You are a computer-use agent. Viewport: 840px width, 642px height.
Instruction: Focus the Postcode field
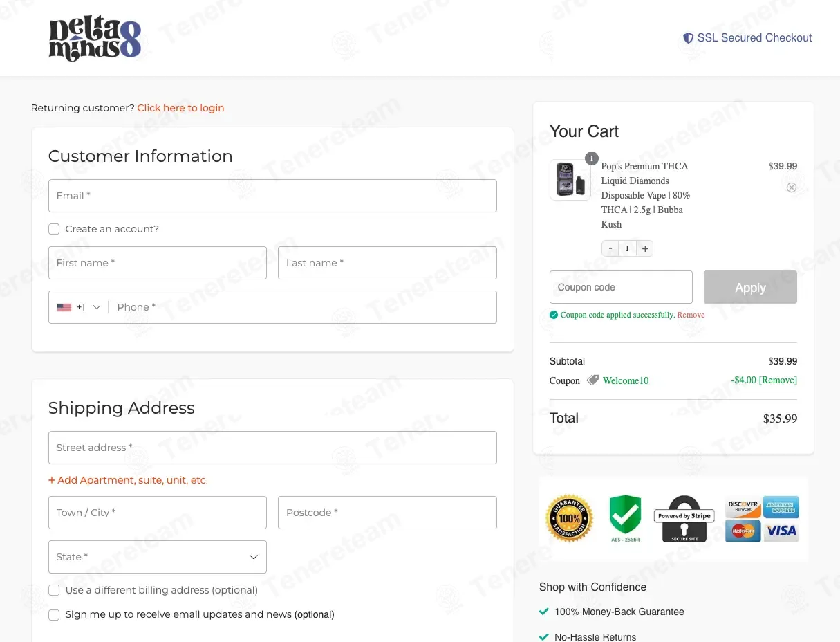pyautogui.click(x=387, y=513)
